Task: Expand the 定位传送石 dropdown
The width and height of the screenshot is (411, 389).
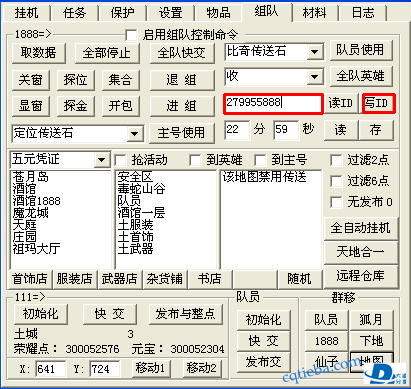Action: tap(135, 134)
